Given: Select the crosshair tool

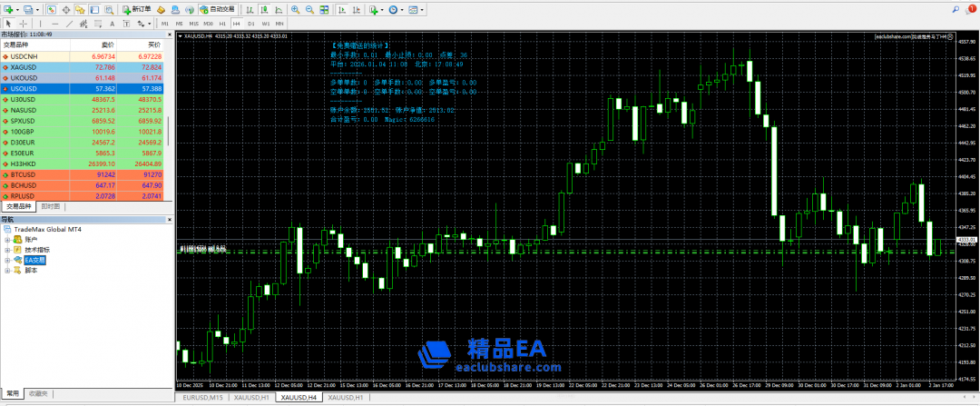Looking at the screenshot, I should point(23,23).
